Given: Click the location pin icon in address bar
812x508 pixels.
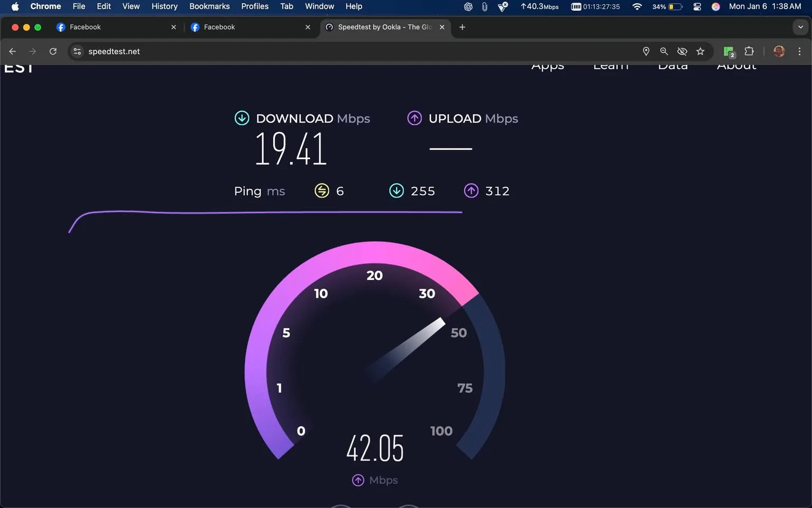Looking at the screenshot, I should [646, 51].
